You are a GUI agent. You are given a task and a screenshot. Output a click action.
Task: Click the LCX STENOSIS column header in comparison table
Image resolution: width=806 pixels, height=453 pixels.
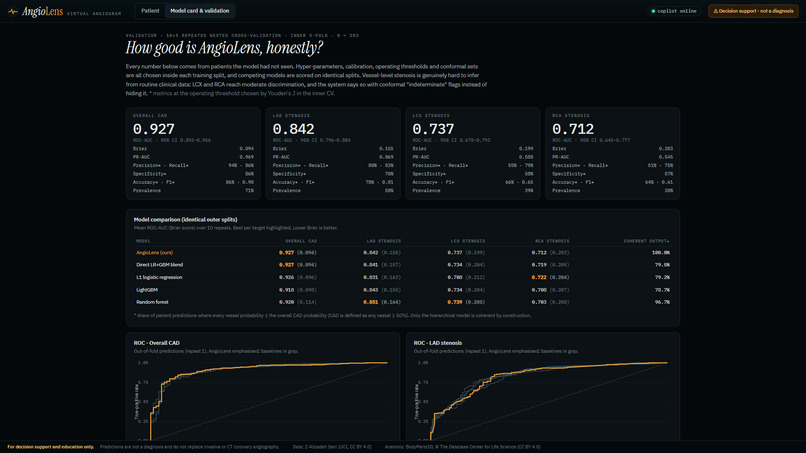468,241
